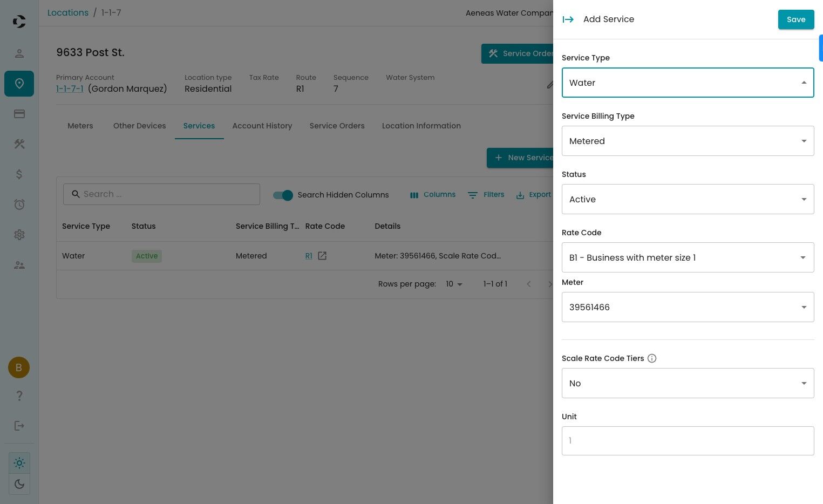Open the Scale Rate Code Tiers dropdown
823x504 pixels.
(x=688, y=383)
